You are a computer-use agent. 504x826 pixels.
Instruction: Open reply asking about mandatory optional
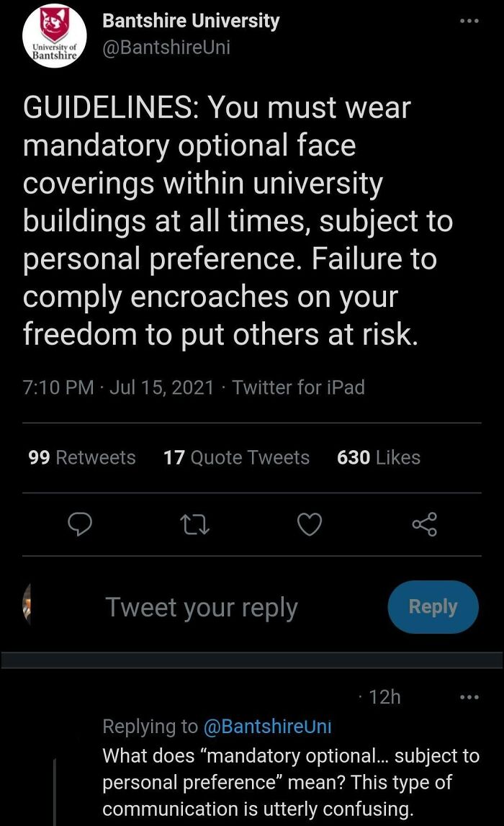point(291,782)
